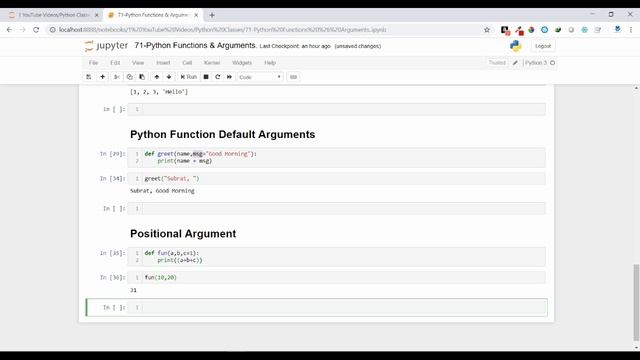This screenshot has width=640, height=360.
Task: Click empty cell above Default Arguments heading
Action: tap(336, 109)
